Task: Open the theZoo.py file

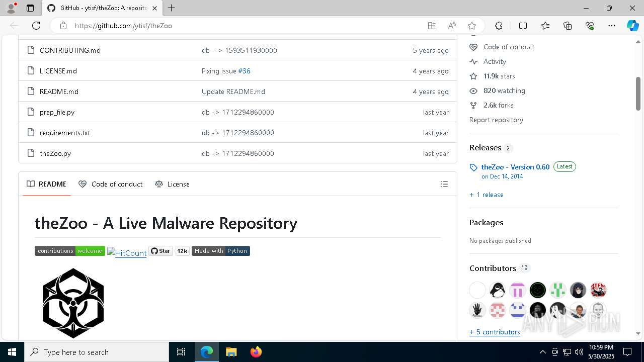Action: coord(55,153)
